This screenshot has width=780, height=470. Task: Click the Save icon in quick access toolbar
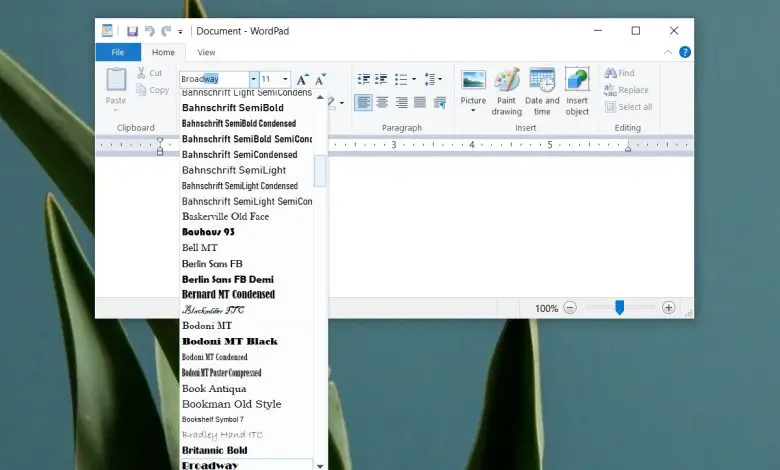(x=132, y=31)
